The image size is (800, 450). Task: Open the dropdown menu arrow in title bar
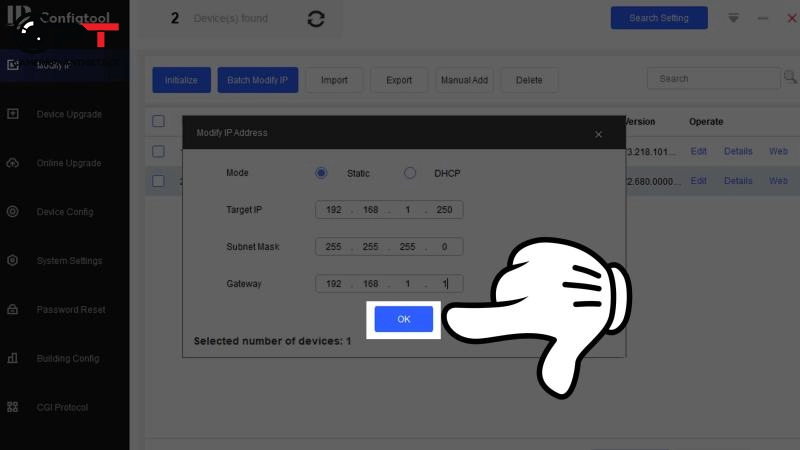pyautogui.click(x=733, y=18)
